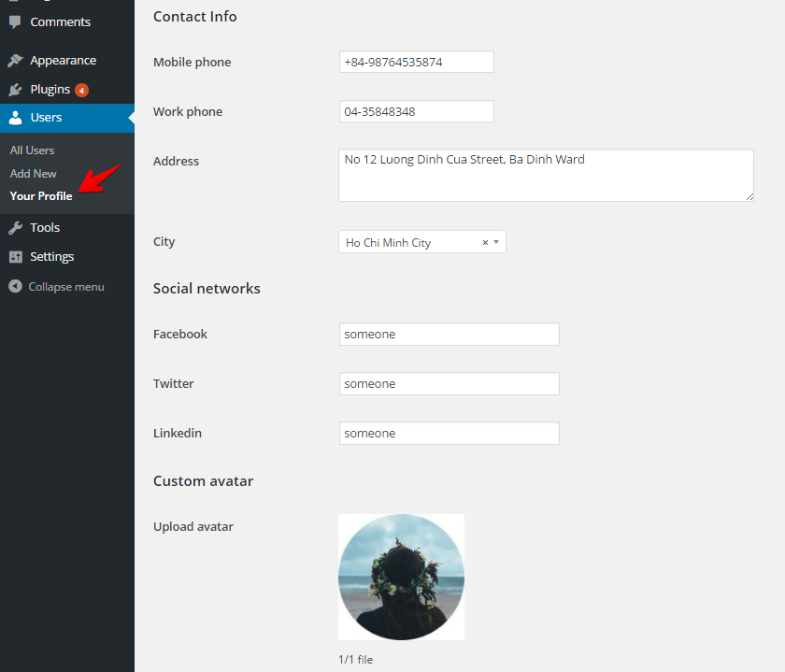Click the Upload avatar label
This screenshot has height=672, width=785.
(193, 527)
